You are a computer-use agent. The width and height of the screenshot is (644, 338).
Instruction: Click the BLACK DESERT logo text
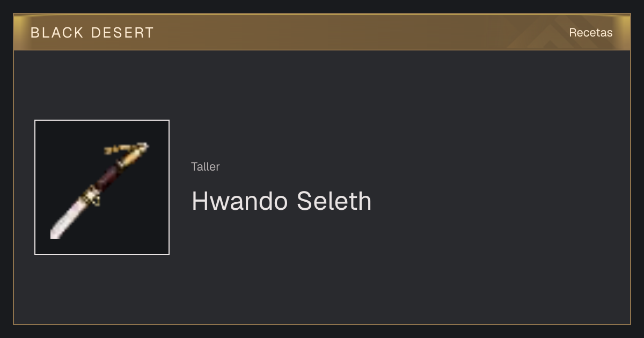click(x=92, y=33)
